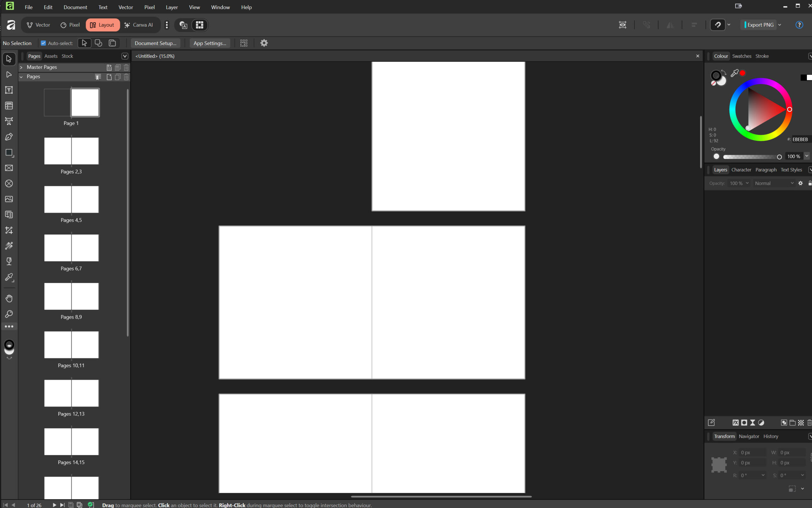Choose the Table tool in toolbar
This screenshot has height=508, width=812.
pos(9,105)
